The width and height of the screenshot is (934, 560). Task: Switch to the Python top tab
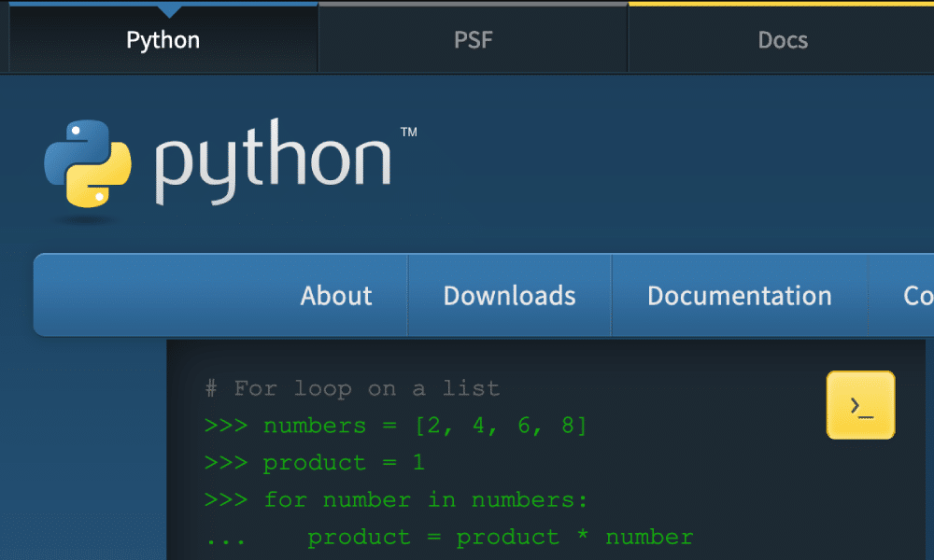(x=163, y=40)
